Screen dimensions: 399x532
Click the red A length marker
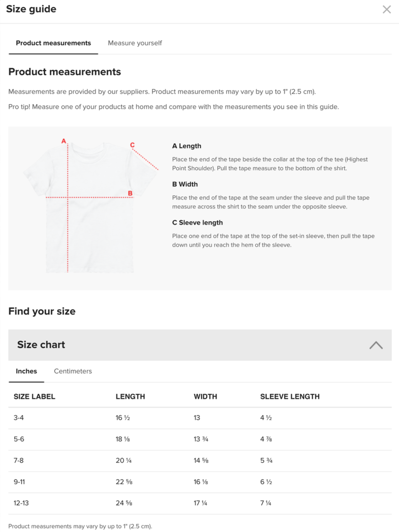(x=63, y=141)
